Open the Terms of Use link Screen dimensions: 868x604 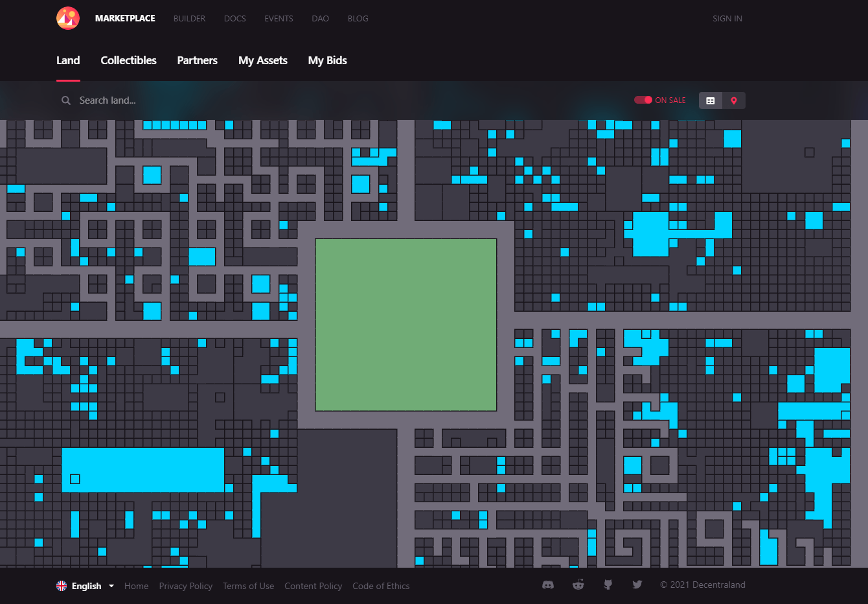pyautogui.click(x=248, y=586)
